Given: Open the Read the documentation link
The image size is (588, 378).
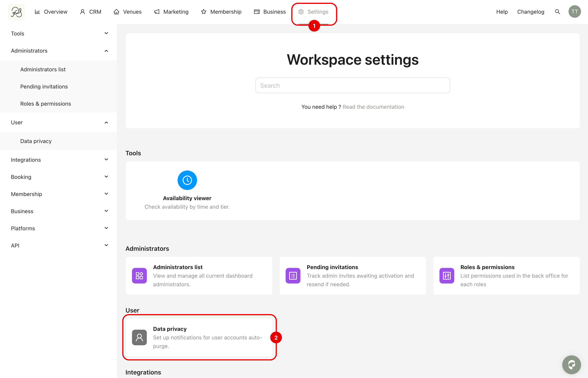Looking at the screenshot, I should (373, 107).
